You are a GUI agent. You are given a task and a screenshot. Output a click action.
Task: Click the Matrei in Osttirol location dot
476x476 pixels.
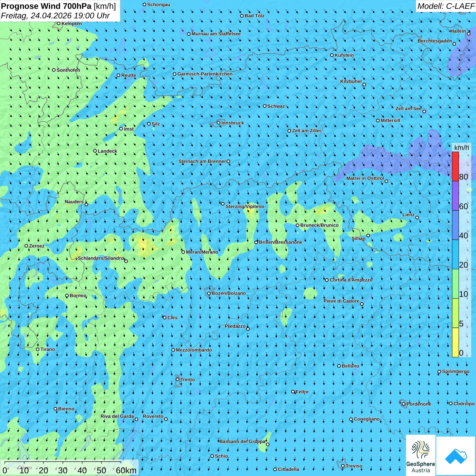386,181
